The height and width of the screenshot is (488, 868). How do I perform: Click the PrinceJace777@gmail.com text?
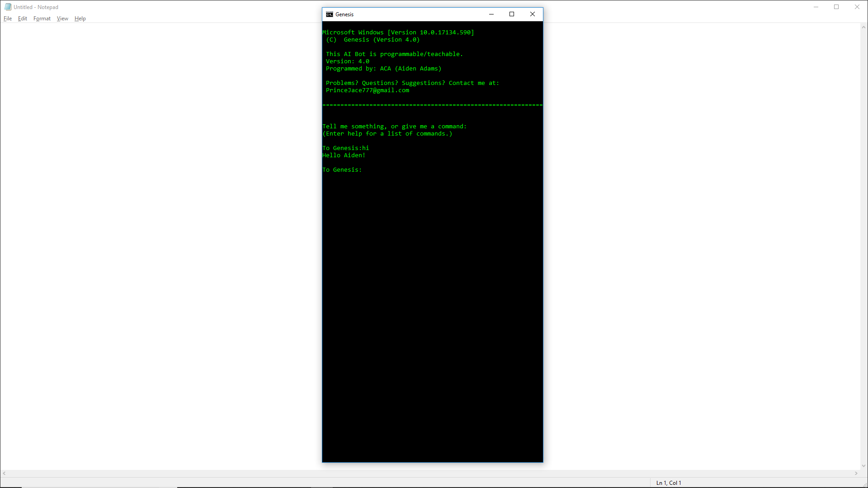coord(368,90)
